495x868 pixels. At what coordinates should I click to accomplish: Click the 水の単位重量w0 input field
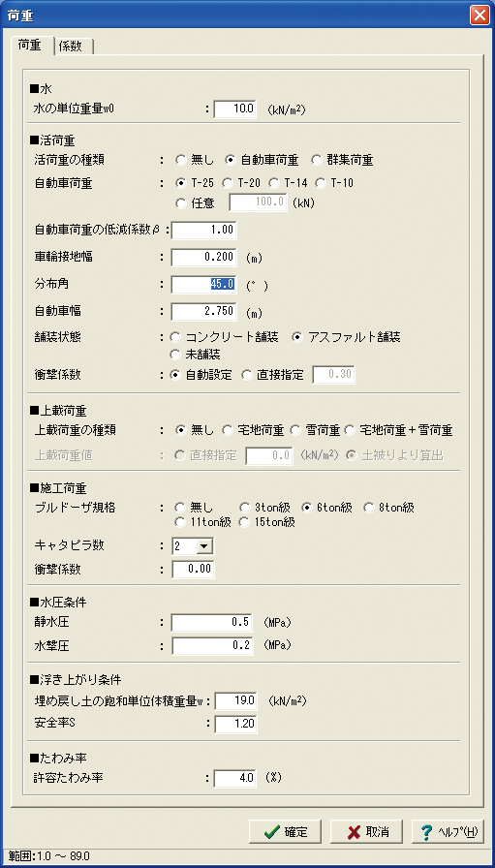tap(235, 108)
